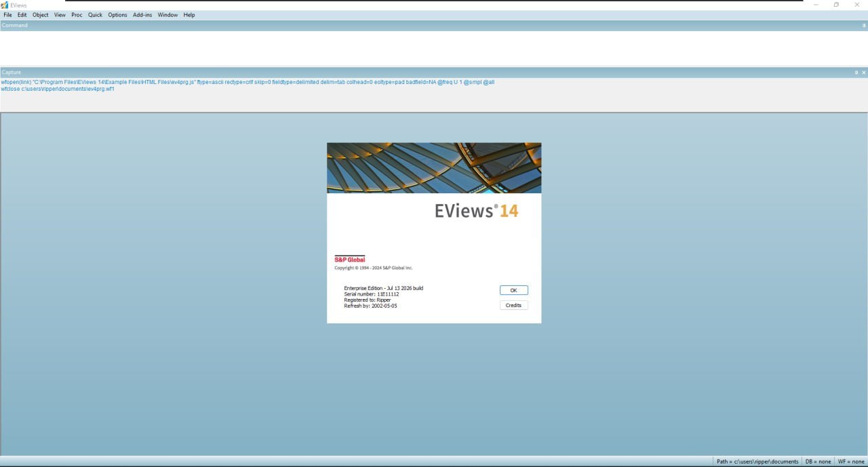Open the View menu
The image size is (868, 467).
[60, 15]
